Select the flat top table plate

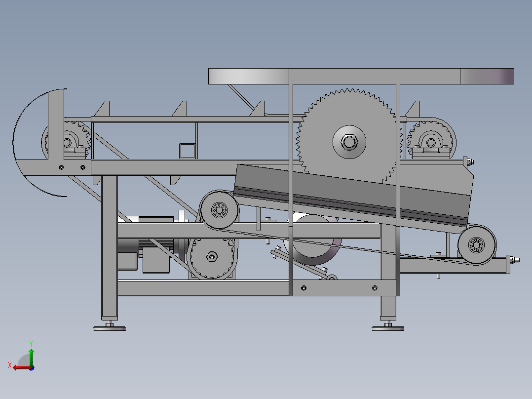[x=361, y=76]
